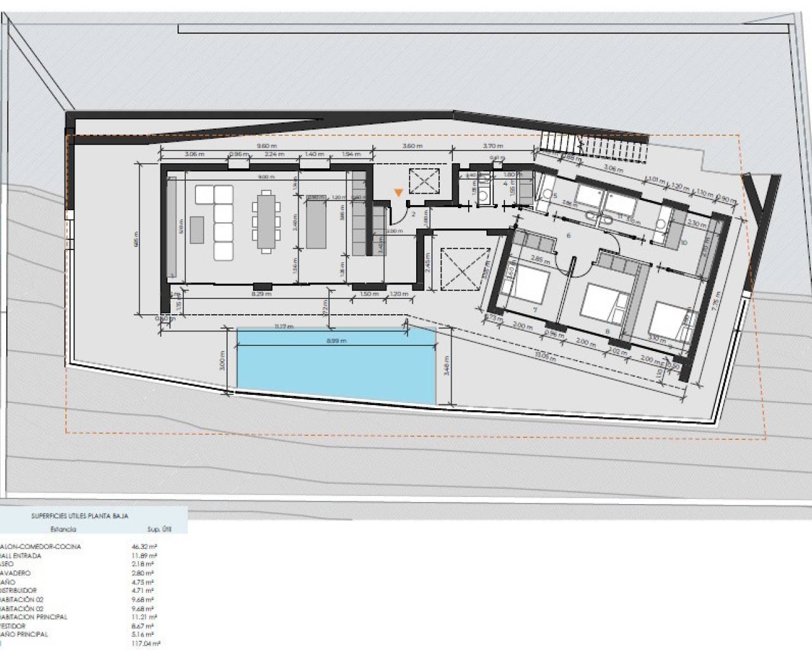Viewport: 812px width, 650px height.
Task: Click the crossed skylight box near the entrance
Action: [x=425, y=181]
